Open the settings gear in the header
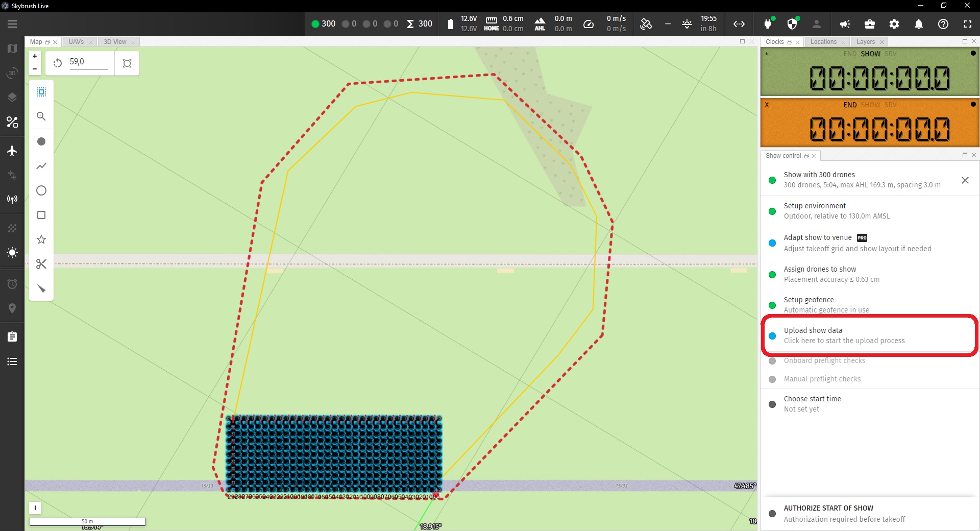Image resolution: width=980 pixels, height=531 pixels. pyautogui.click(x=894, y=24)
